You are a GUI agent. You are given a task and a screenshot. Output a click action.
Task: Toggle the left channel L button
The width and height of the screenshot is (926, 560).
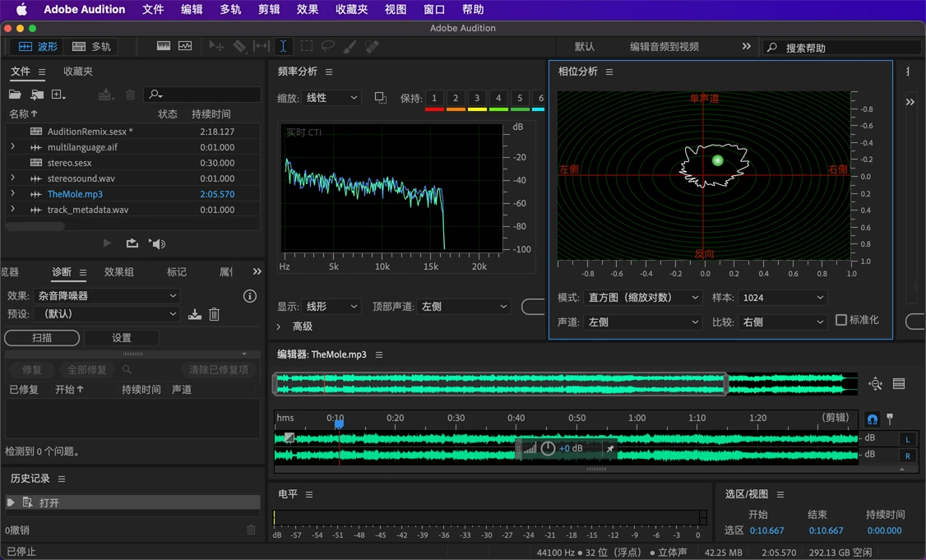pos(908,439)
